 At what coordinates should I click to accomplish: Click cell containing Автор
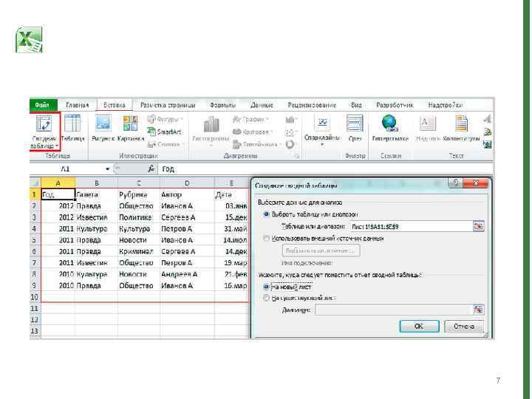point(187,194)
